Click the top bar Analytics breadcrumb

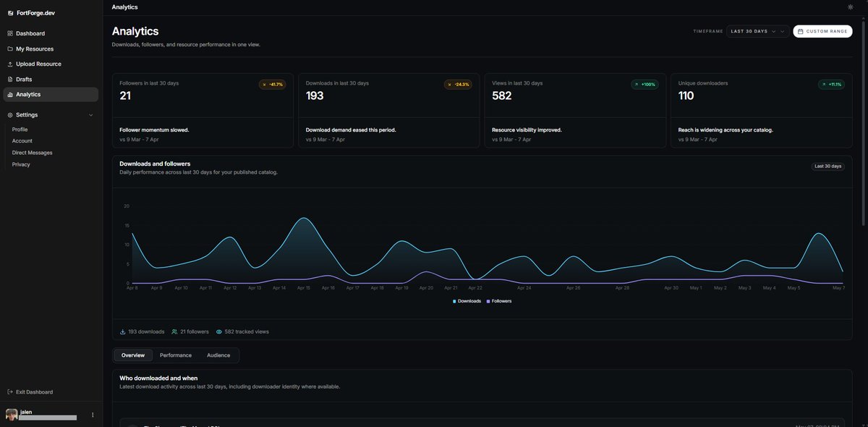[x=124, y=7]
